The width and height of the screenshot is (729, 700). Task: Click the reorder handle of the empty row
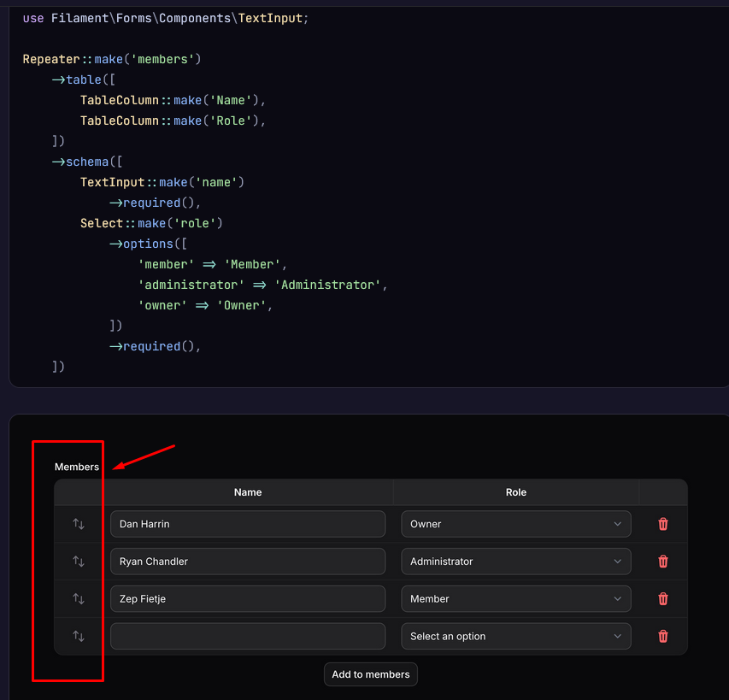(x=79, y=636)
